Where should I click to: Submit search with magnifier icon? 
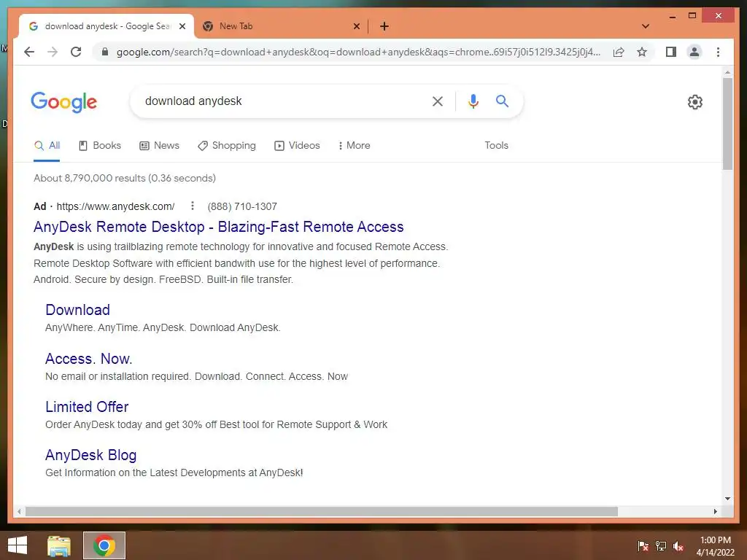502,101
